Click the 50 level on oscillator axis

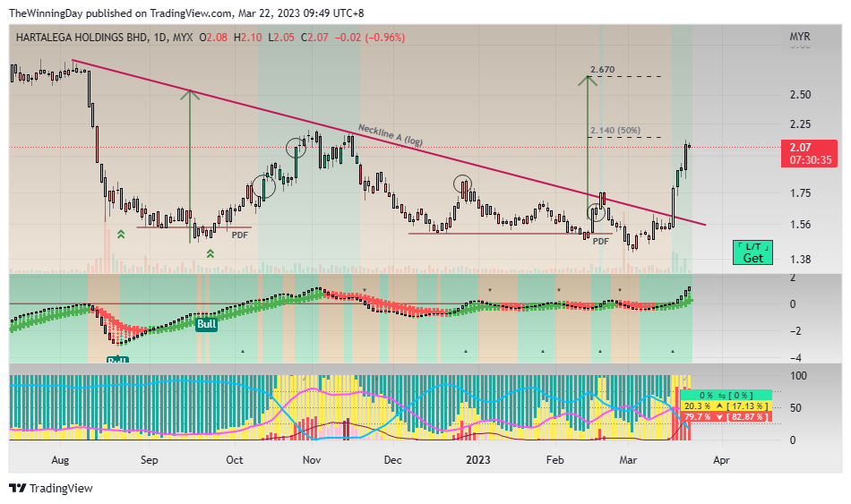click(795, 407)
